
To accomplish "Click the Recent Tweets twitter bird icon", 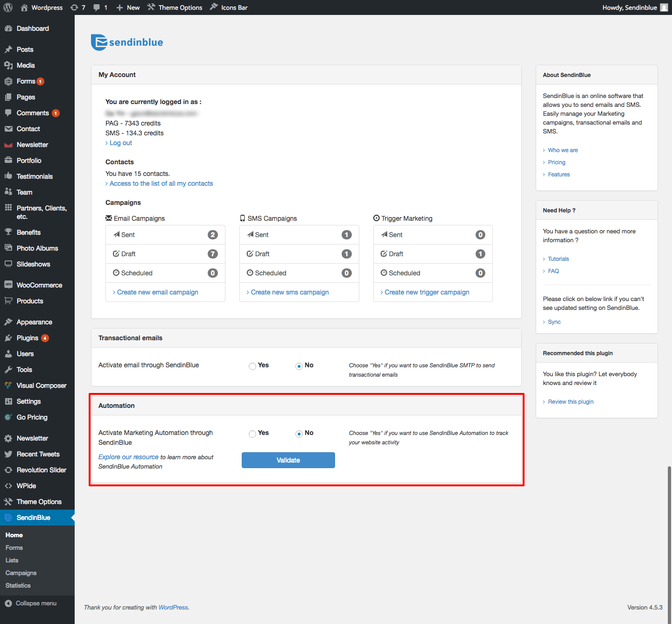I will click(8, 454).
